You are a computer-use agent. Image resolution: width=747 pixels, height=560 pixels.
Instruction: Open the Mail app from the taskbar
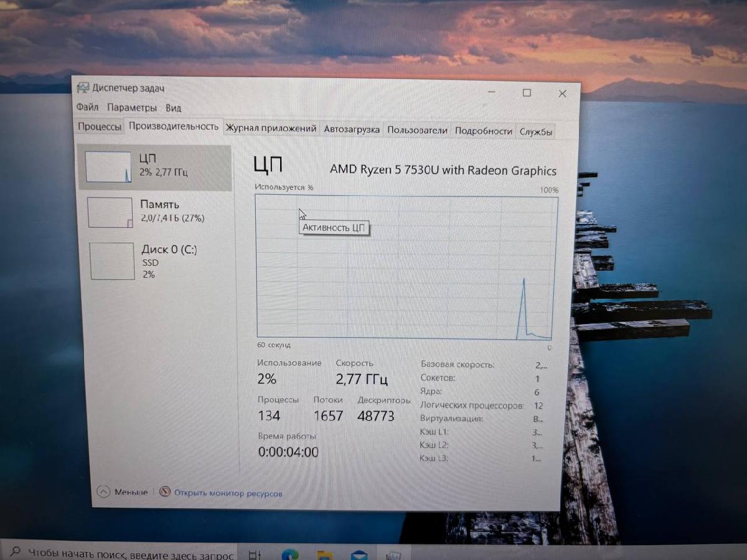click(x=359, y=555)
